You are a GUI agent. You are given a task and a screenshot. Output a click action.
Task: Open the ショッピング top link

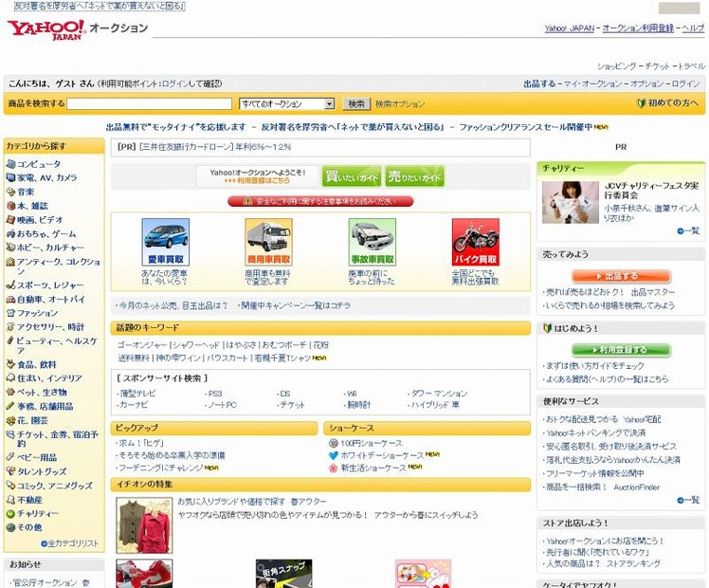click(617, 66)
